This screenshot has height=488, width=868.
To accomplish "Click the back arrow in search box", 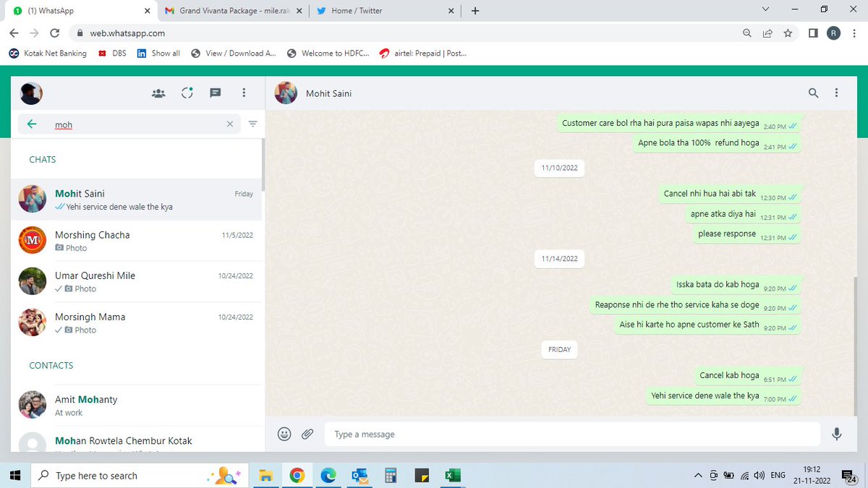I will (32, 124).
